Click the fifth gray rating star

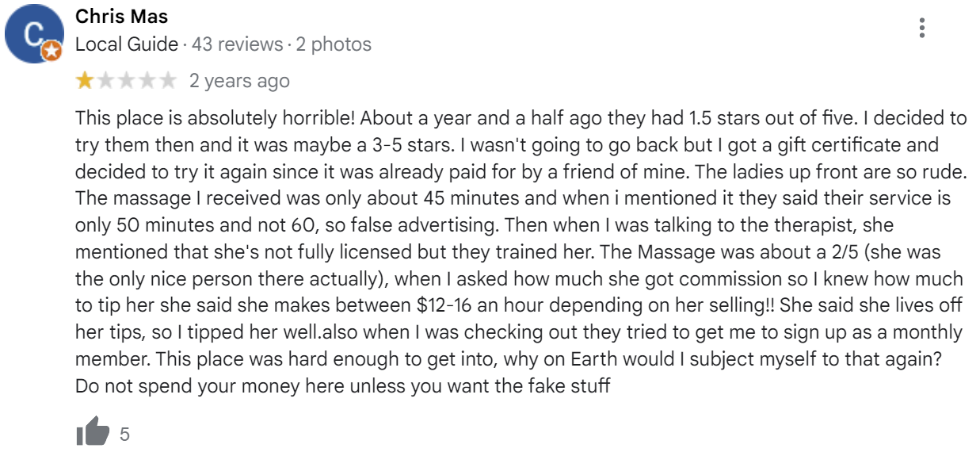click(x=169, y=80)
